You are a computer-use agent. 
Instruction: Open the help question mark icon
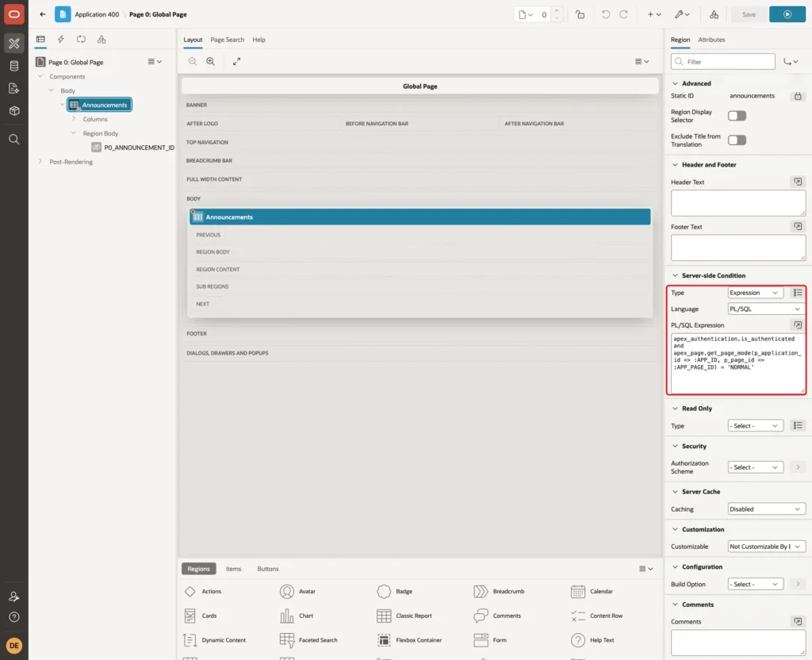(14, 617)
